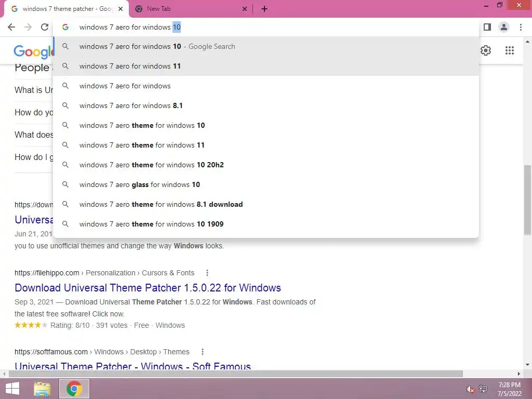This screenshot has height=399, width=532.
Task: Click the muted volume tray icon
Action: 470,389
